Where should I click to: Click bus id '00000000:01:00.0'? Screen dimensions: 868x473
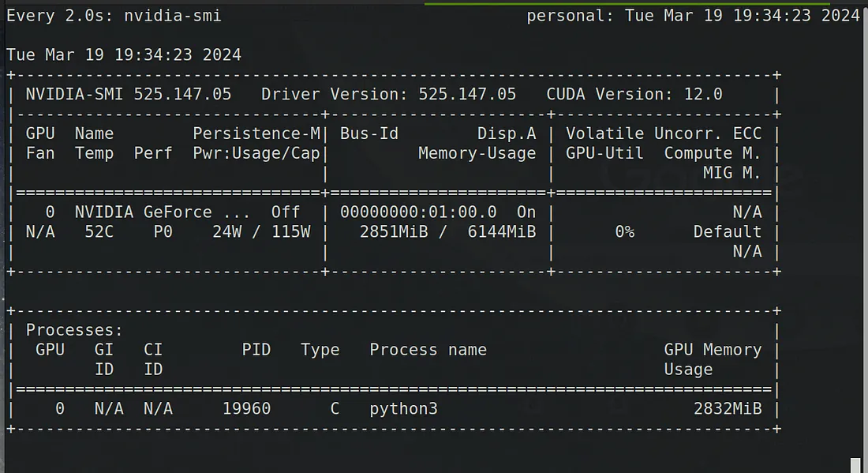tap(418, 212)
